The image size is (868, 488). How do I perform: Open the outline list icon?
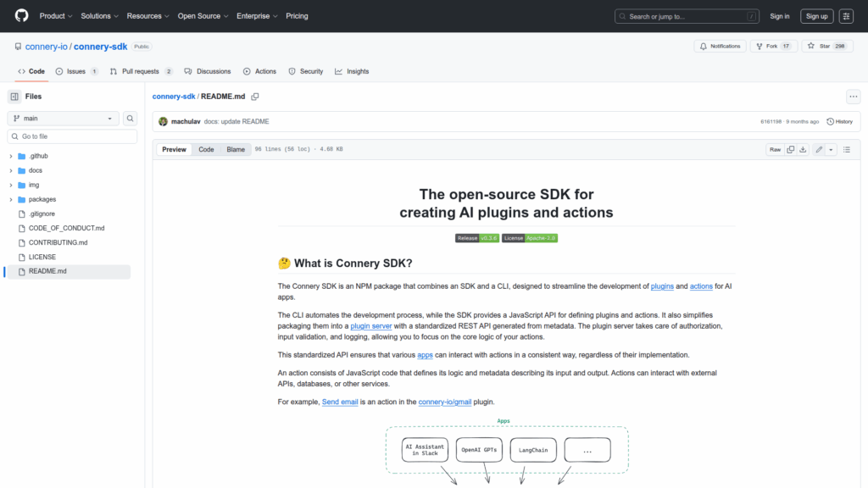click(x=847, y=149)
